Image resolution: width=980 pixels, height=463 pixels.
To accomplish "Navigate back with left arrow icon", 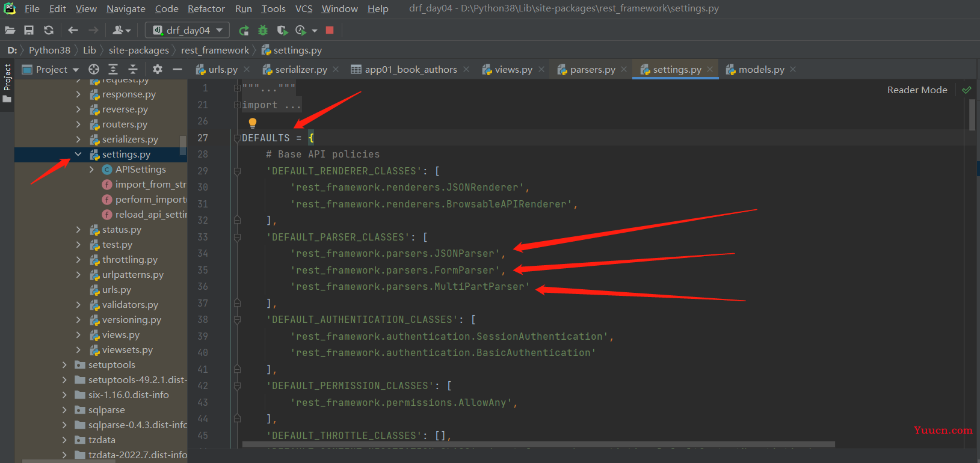I will tap(73, 30).
